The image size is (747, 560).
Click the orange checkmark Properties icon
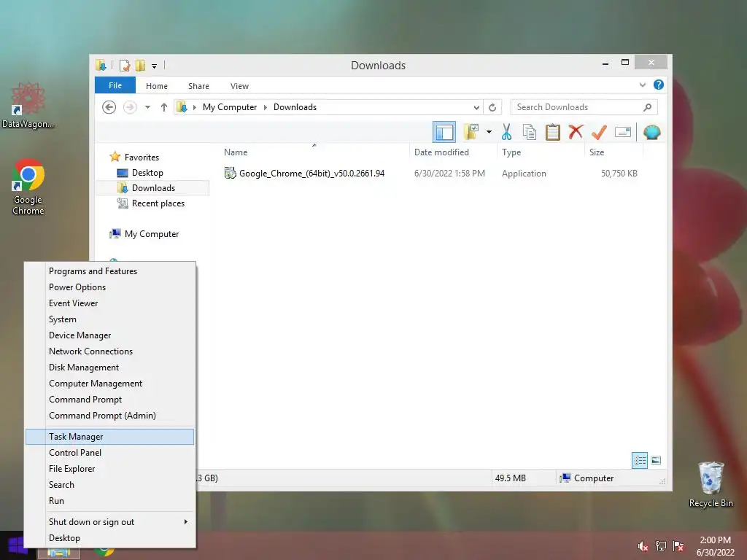click(599, 132)
